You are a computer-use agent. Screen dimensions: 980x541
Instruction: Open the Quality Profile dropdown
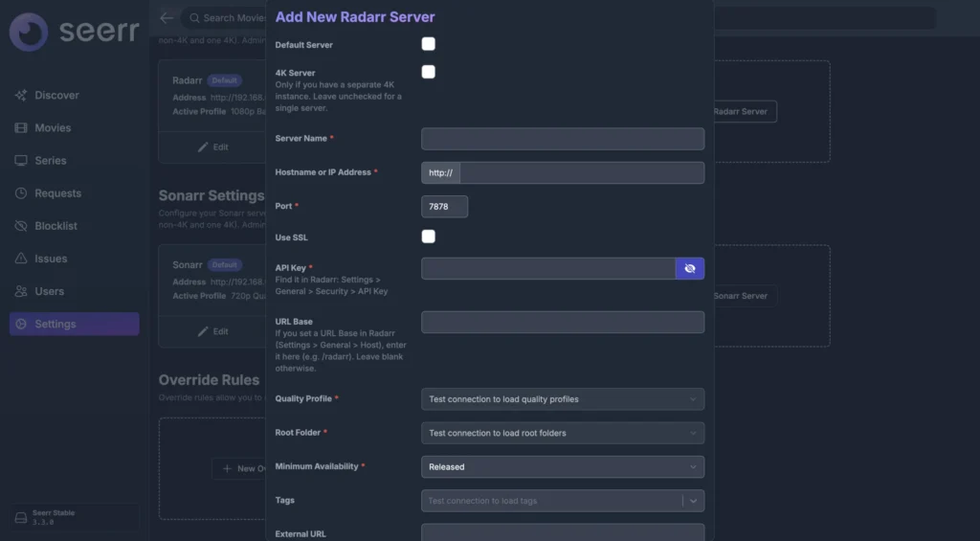point(563,399)
